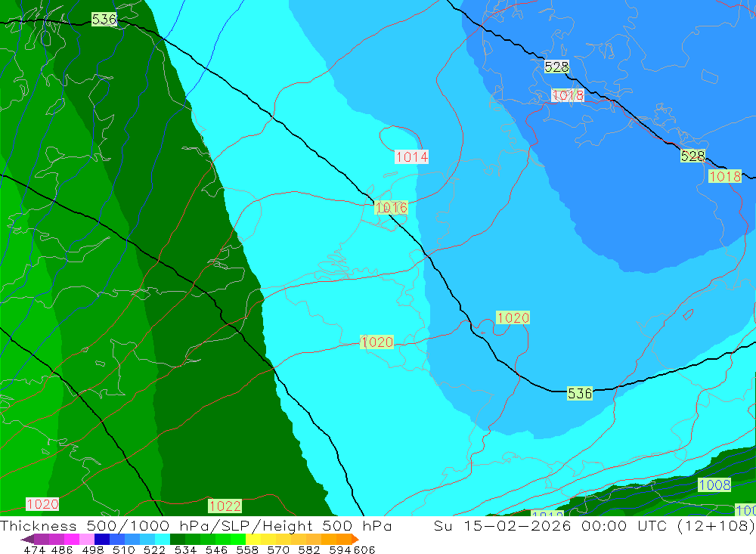Click the legend value 510
The image size is (756, 554).
[123, 549]
